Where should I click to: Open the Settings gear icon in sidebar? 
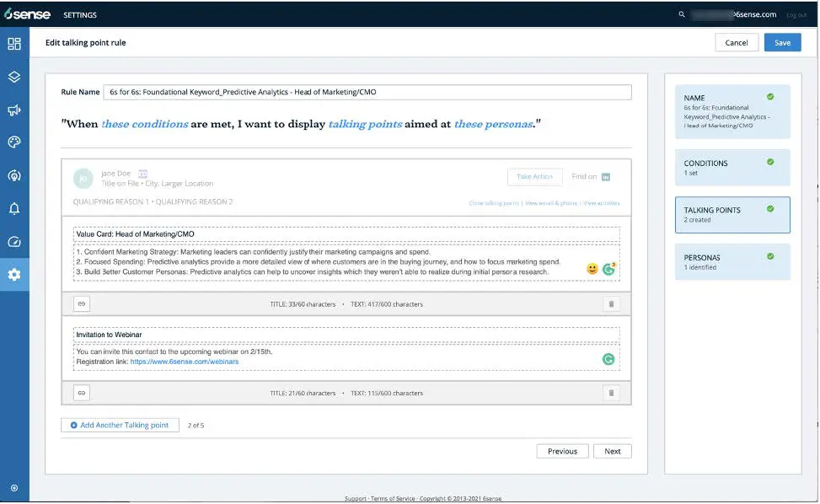point(13,274)
